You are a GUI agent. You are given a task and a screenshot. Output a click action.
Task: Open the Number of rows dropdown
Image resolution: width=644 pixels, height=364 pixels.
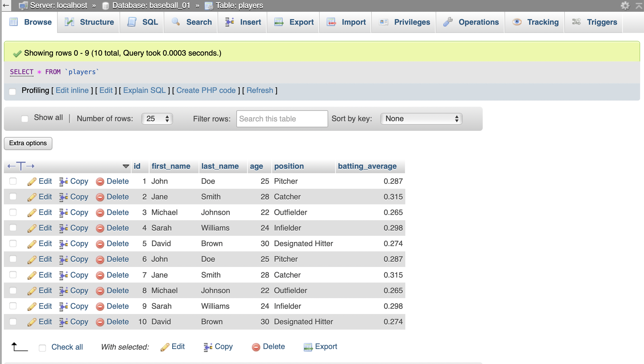click(x=157, y=119)
